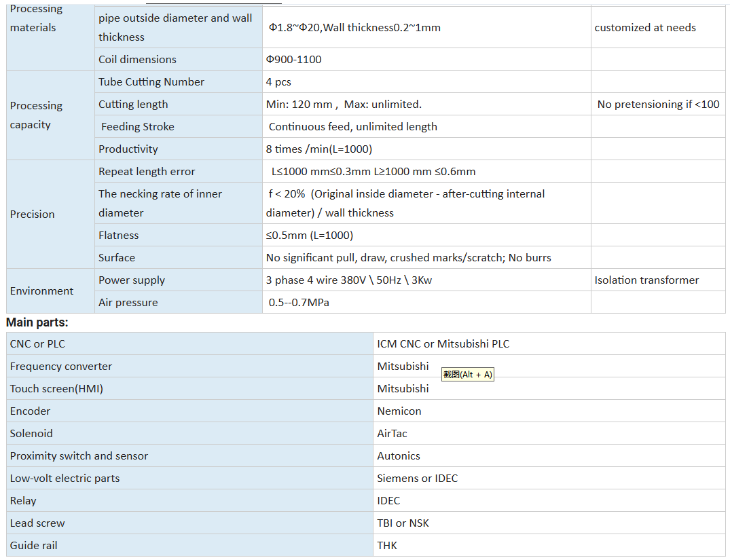This screenshot has width=730, height=560.
Task: Click the 'TBI or NSK' value
Action: (x=403, y=523)
